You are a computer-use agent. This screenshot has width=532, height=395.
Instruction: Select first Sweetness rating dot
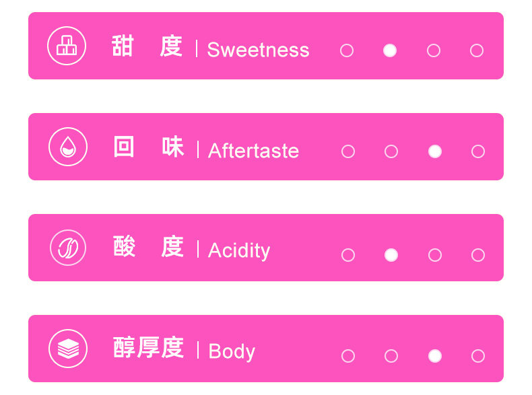pyautogui.click(x=347, y=50)
